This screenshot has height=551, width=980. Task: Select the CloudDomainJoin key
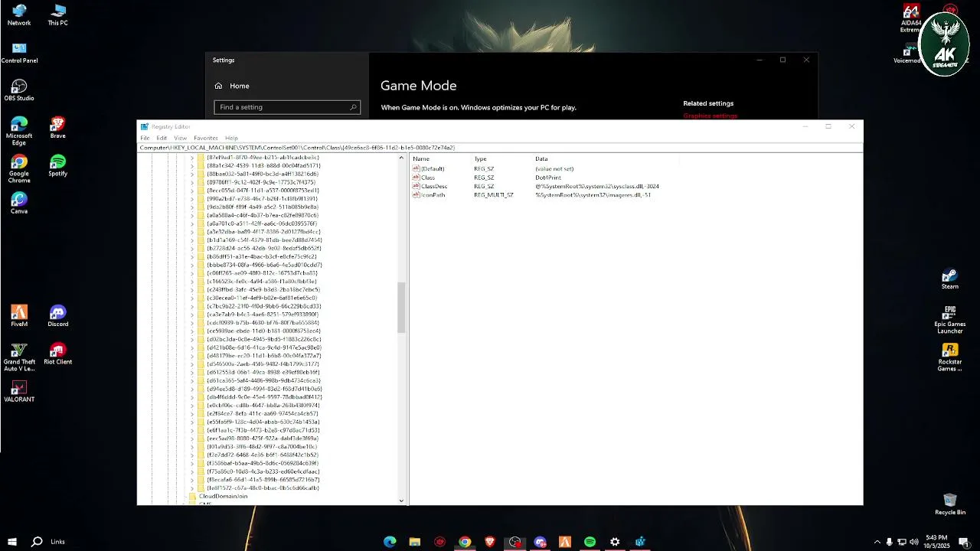223,496
